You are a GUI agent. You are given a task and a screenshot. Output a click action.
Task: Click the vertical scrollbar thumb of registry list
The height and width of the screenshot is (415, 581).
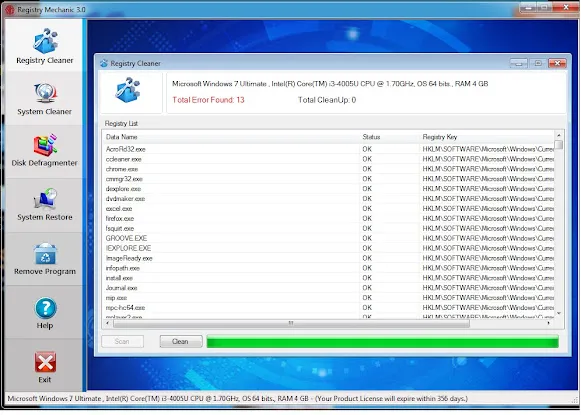point(559,145)
